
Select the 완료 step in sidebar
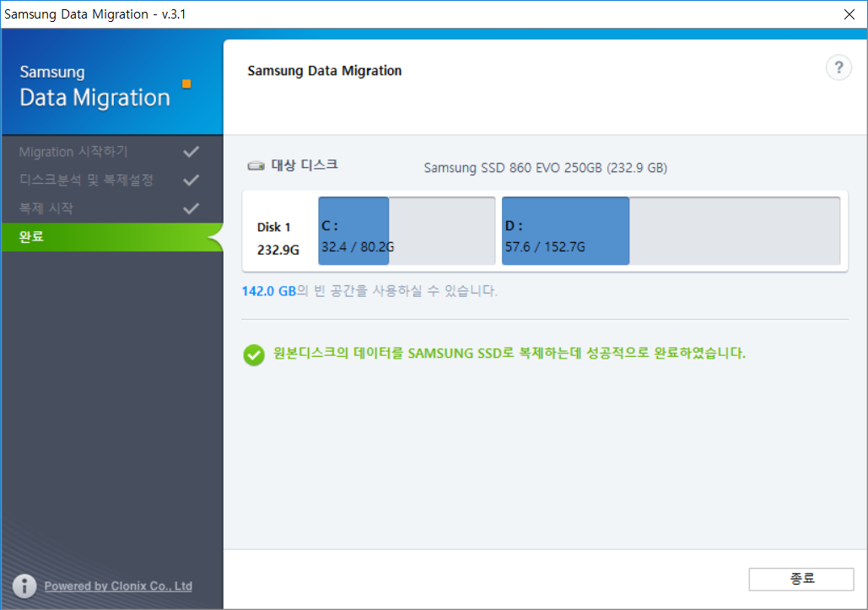pyautogui.click(x=112, y=237)
